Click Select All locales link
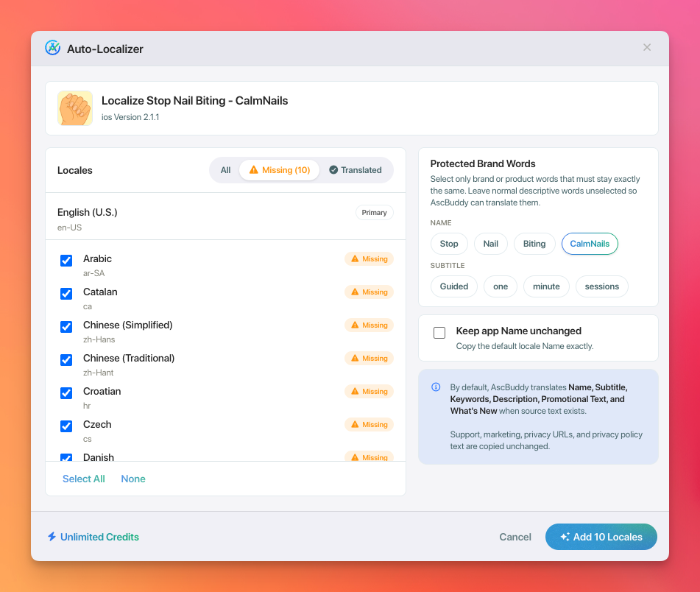The image size is (700, 592). [x=83, y=479]
